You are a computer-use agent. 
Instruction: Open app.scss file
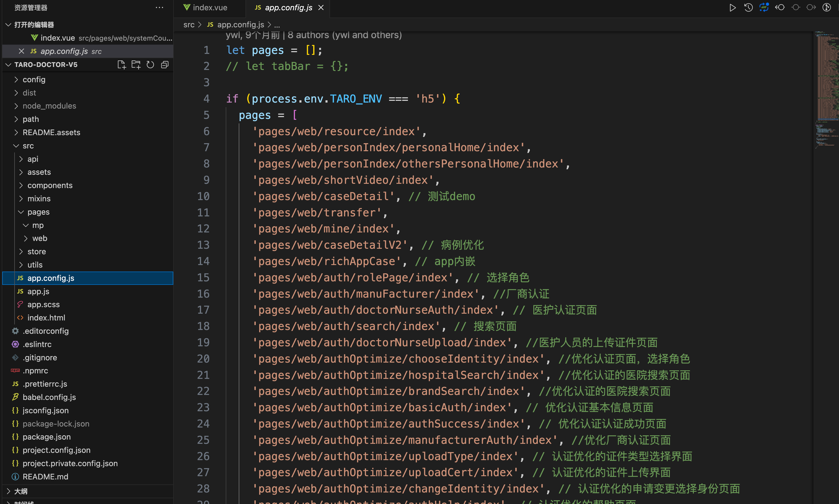[x=88, y=305]
